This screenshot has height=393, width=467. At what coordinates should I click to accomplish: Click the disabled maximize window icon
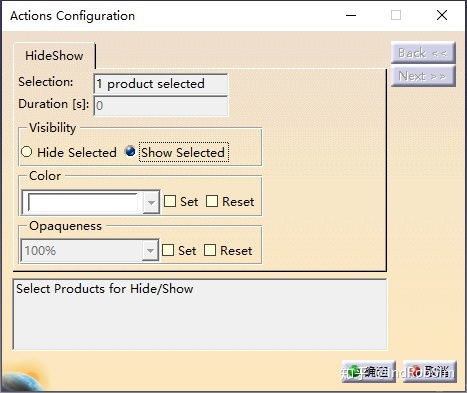396,15
